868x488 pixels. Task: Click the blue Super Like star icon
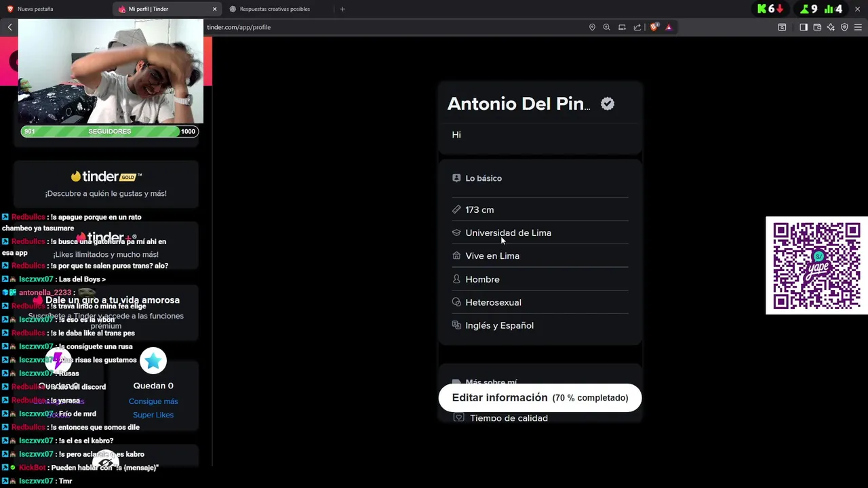click(x=153, y=361)
